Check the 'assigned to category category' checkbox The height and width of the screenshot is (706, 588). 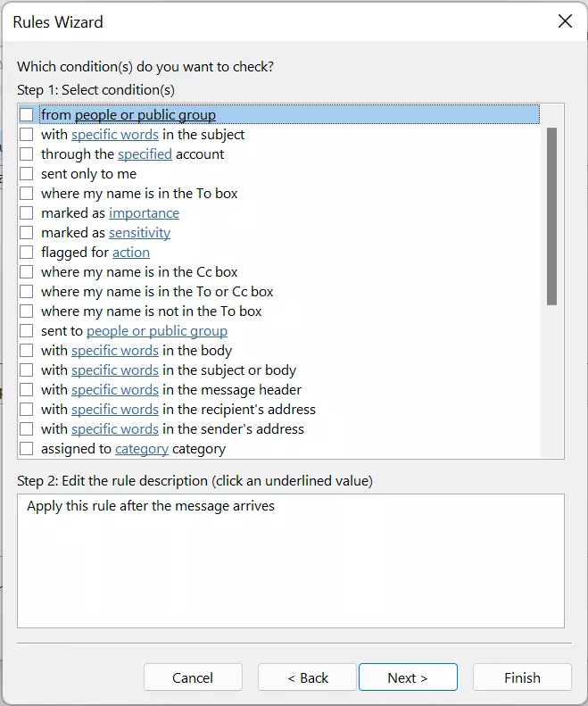click(27, 448)
